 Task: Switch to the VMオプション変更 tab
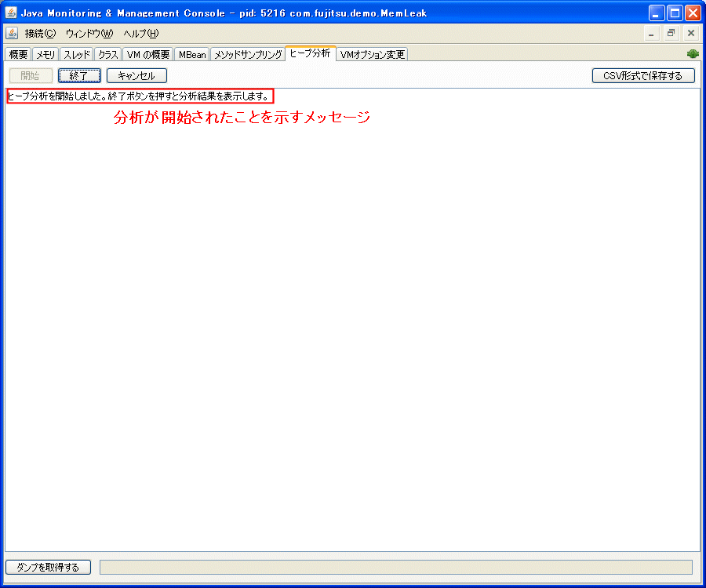tap(373, 54)
